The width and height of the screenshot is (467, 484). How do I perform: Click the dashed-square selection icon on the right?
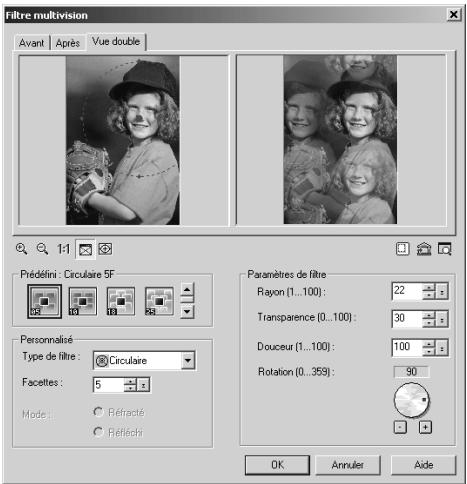(x=402, y=249)
